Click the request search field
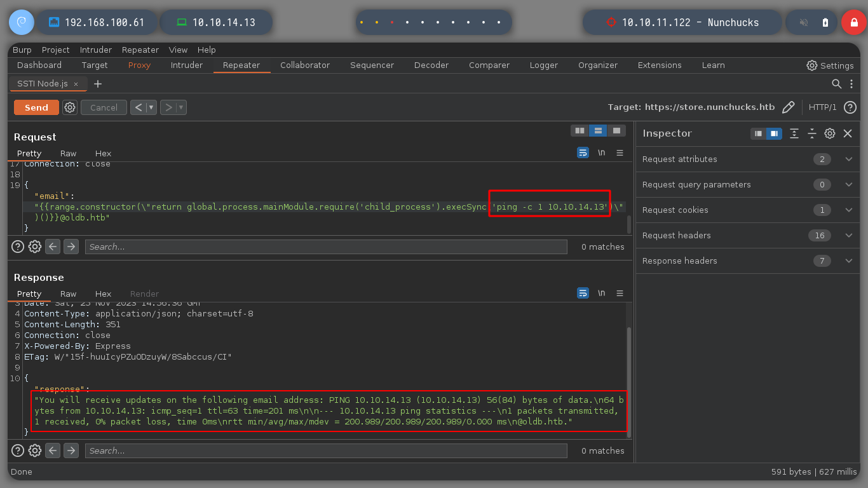 [x=326, y=247]
